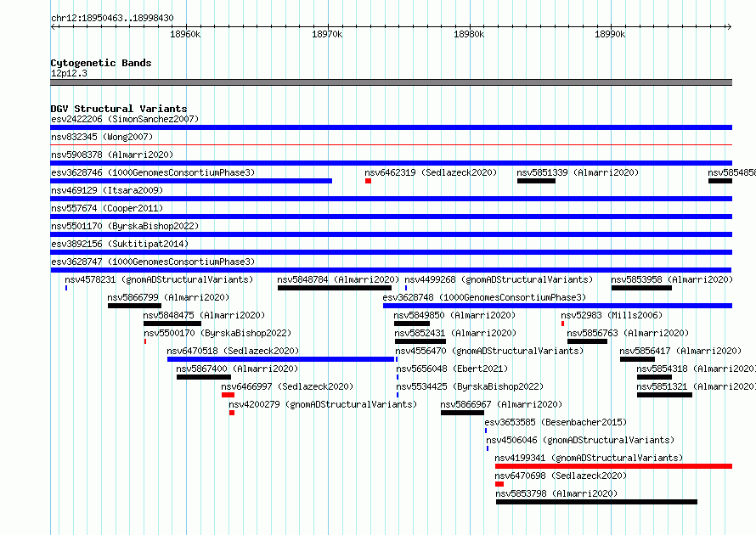Click the red box under nsv6470698

pyautogui.click(x=499, y=484)
